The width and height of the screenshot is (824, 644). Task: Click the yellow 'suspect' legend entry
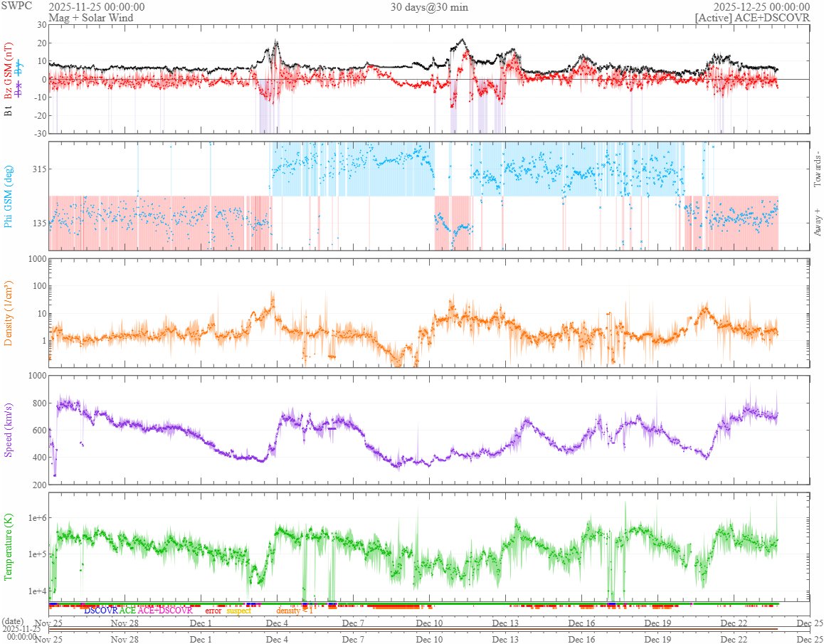click(x=238, y=611)
